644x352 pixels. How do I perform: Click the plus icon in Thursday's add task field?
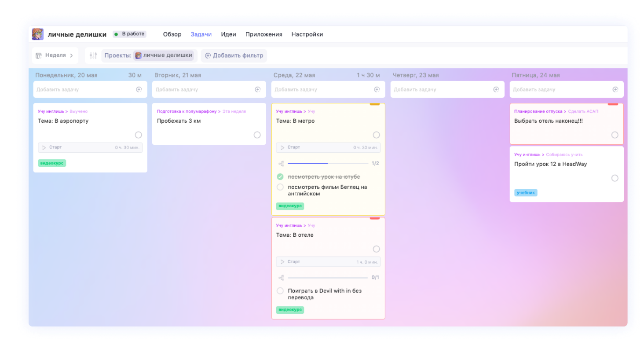point(496,89)
